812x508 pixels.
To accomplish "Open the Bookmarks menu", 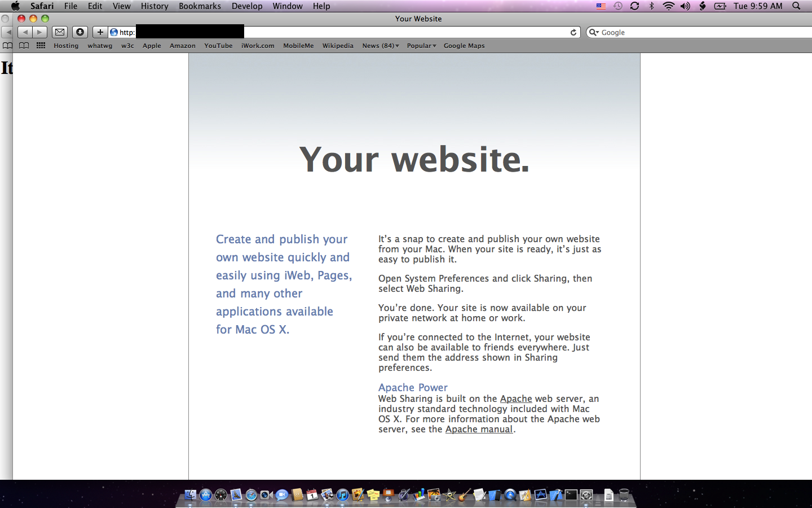I will (x=200, y=6).
